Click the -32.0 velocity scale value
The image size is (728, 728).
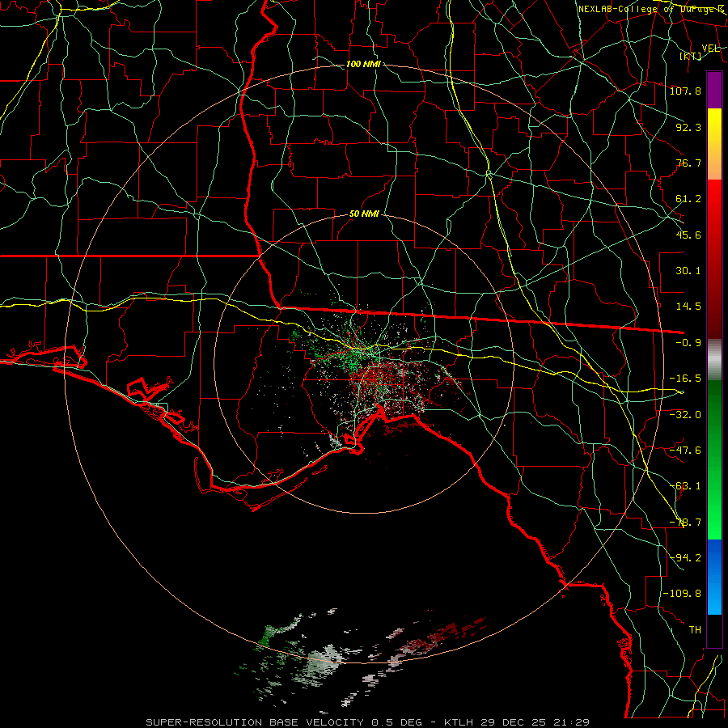coord(685,415)
